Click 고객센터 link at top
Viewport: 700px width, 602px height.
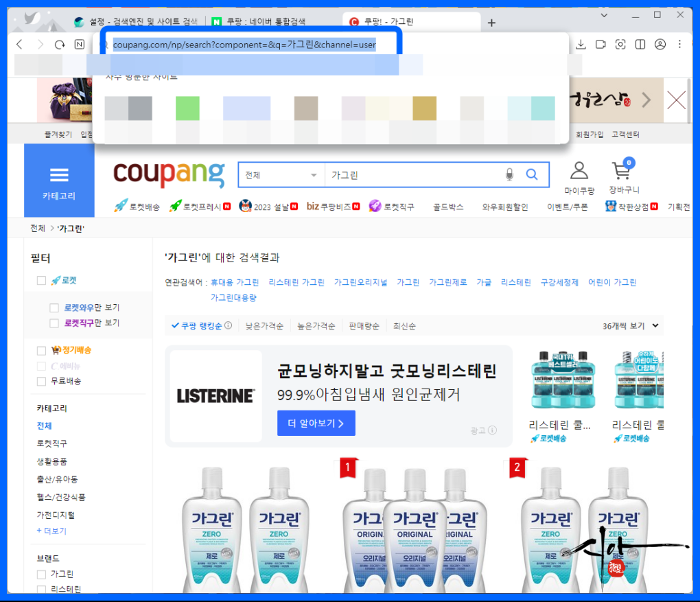pyautogui.click(x=625, y=135)
